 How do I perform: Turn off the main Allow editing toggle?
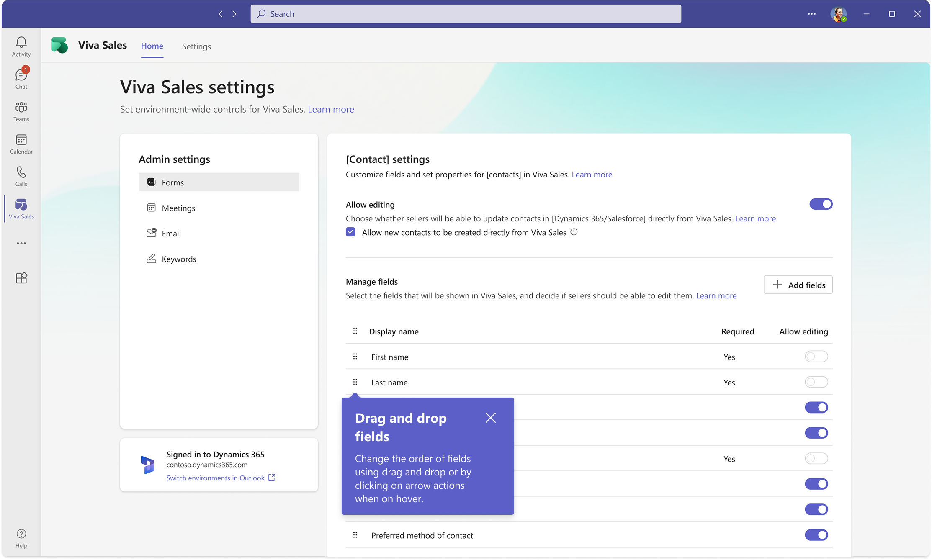(821, 204)
